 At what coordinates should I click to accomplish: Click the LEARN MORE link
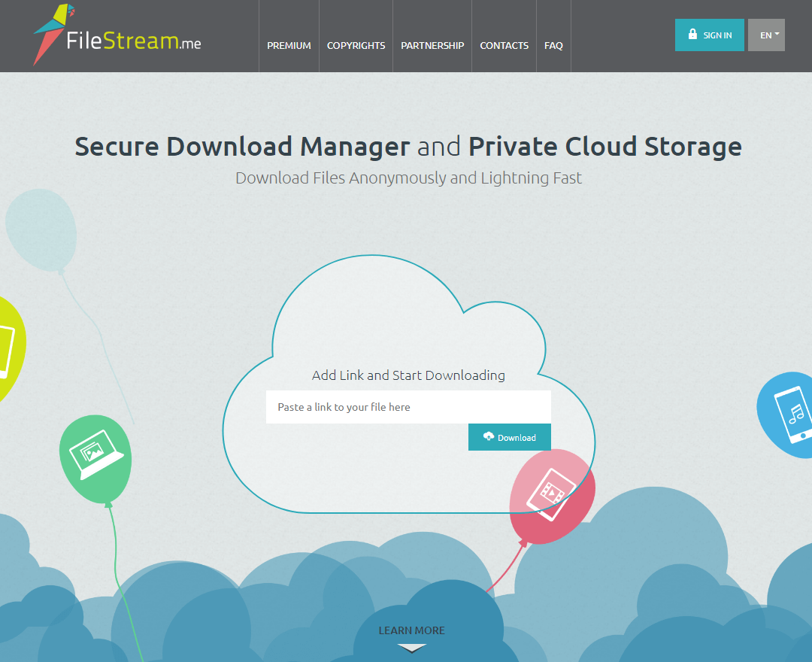pyautogui.click(x=412, y=630)
